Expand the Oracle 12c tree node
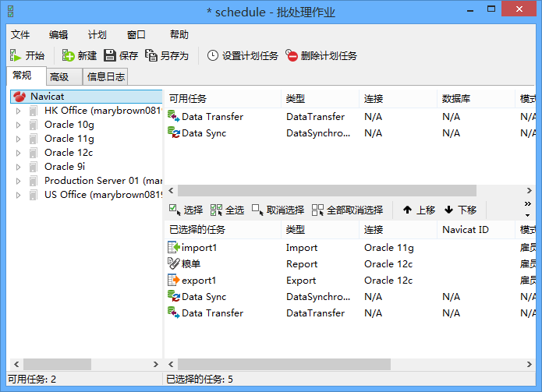 pyautogui.click(x=18, y=153)
